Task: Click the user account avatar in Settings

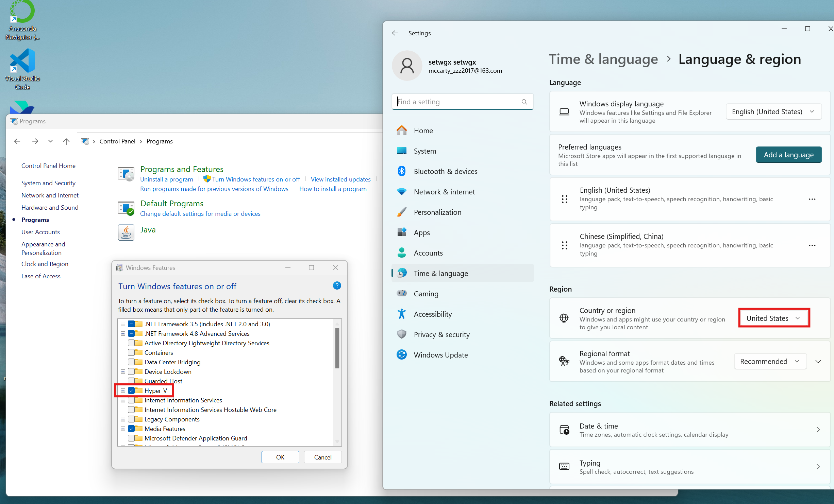Action: tap(407, 66)
